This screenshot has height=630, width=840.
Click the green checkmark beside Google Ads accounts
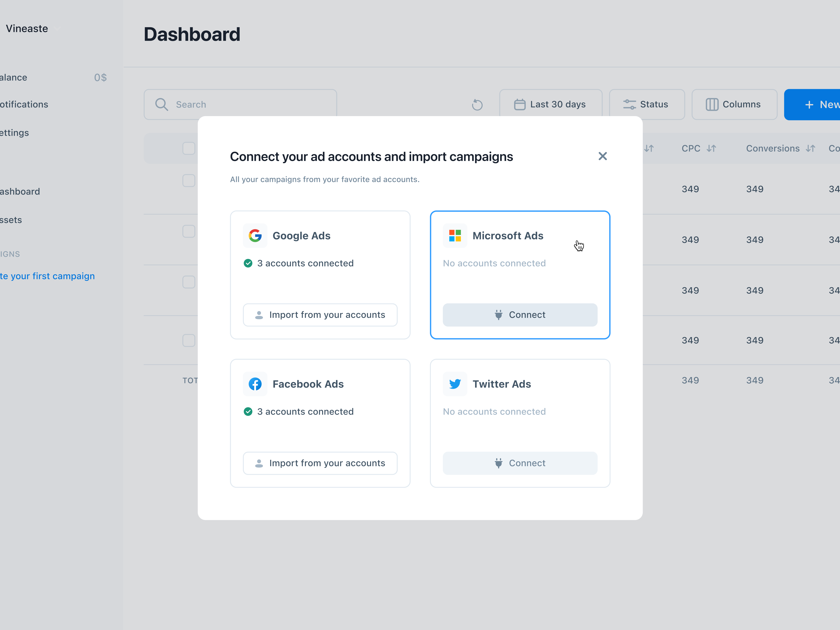tap(248, 263)
